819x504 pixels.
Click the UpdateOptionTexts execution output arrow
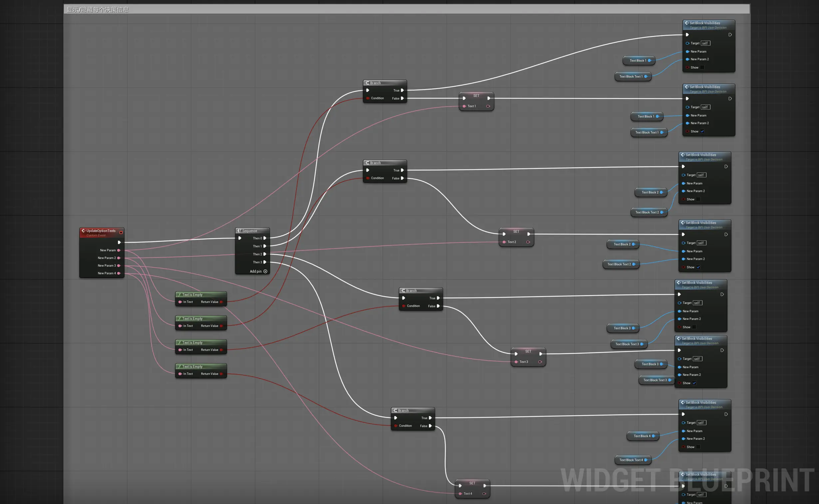pos(119,242)
